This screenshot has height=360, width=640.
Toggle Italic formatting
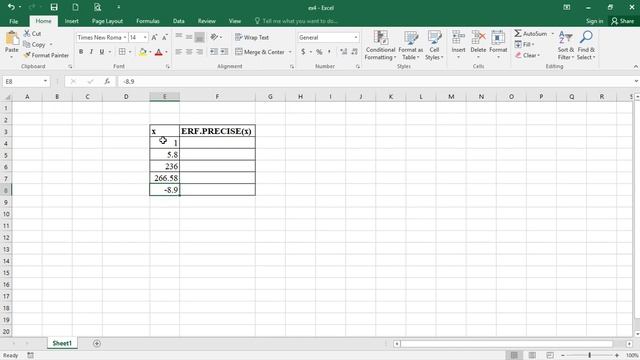tap(91, 52)
